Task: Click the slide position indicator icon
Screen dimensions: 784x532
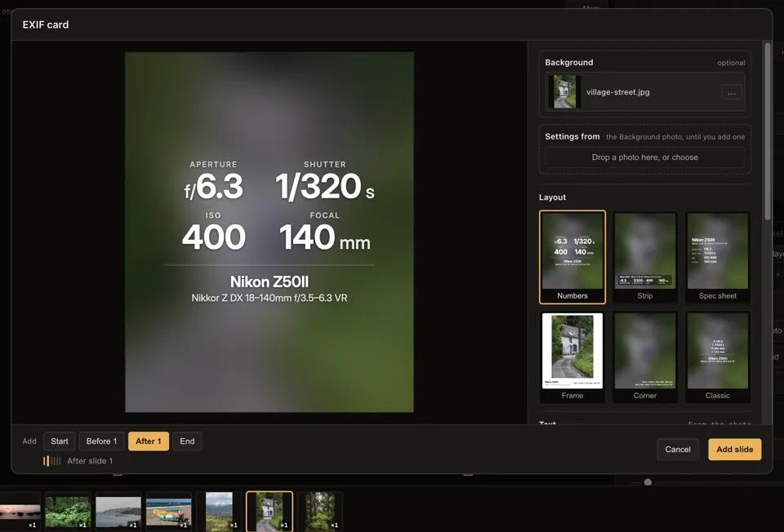Action: (x=52, y=461)
